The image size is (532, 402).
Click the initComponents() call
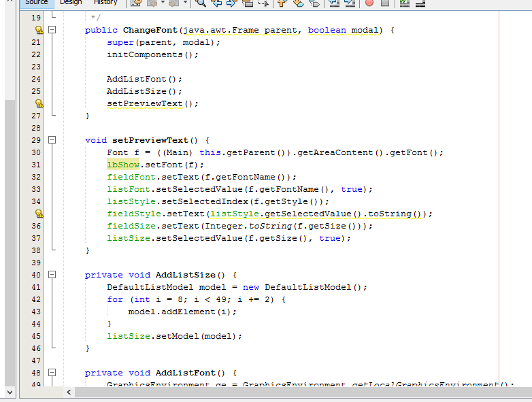(152, 55)
